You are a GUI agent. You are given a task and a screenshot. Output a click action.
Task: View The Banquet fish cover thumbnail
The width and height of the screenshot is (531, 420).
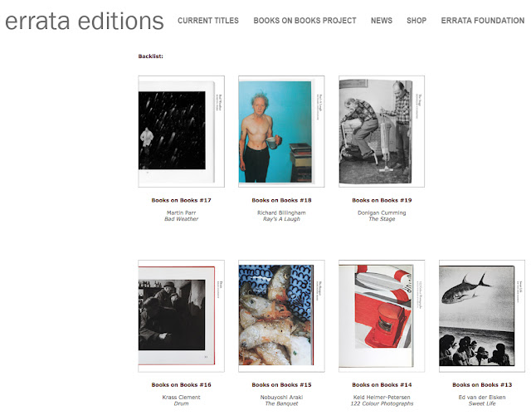click(281, 316)
